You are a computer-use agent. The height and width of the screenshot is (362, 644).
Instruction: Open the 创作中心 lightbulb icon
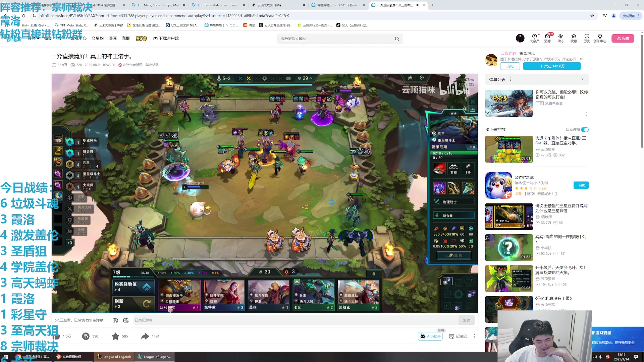600,38
